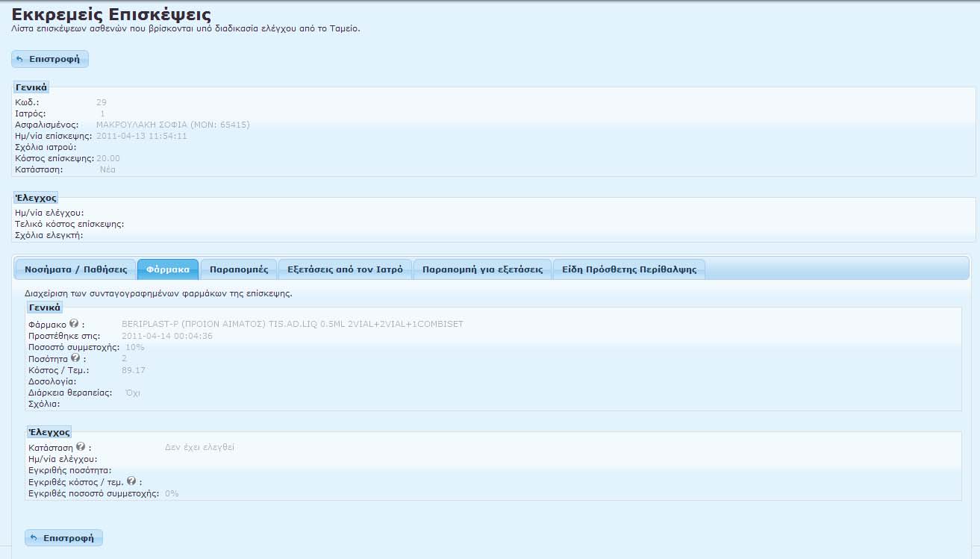Screen dimensions: 980x559
Task: Click the drug name BERIPLAST-P text
Action: click(293, 324)
